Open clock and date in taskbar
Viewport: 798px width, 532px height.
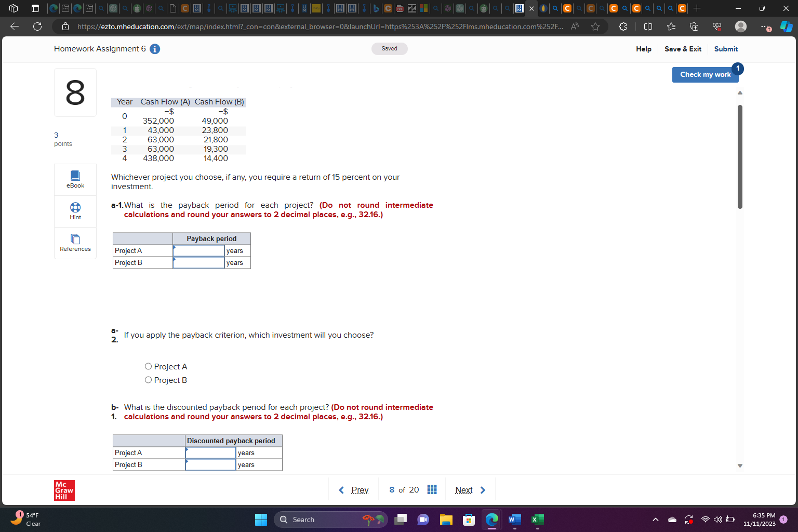[x=759, y=520]
